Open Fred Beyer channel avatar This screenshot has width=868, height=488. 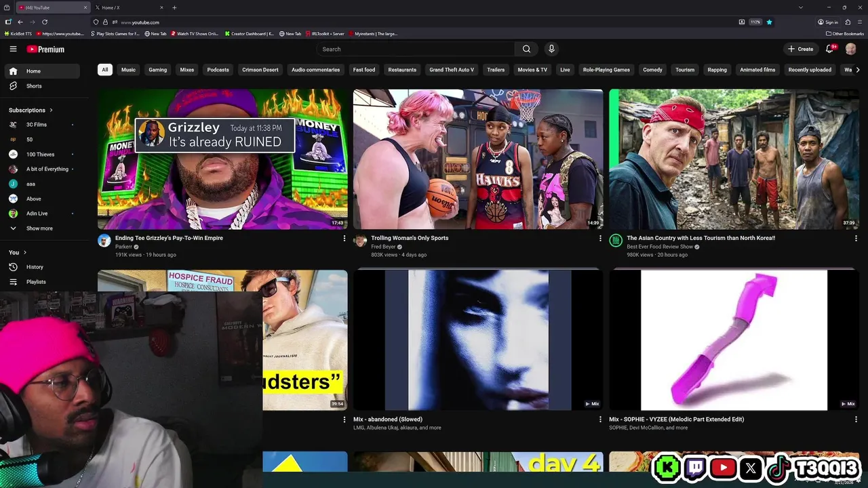[361, 241]
